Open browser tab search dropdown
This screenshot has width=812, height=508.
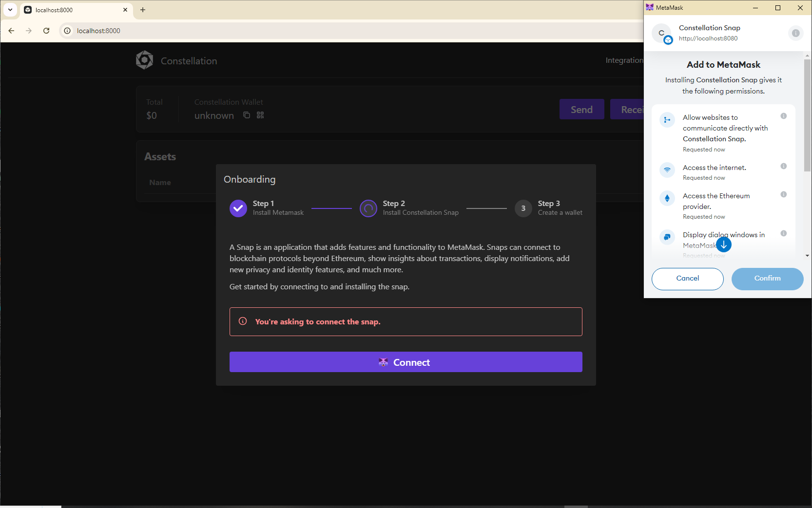[10, 10]
